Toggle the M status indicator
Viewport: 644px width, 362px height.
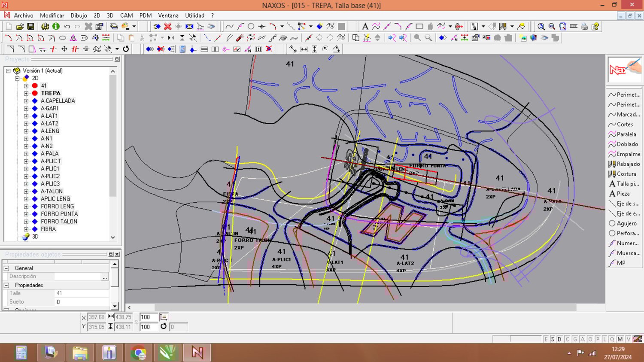click(620, 339)
